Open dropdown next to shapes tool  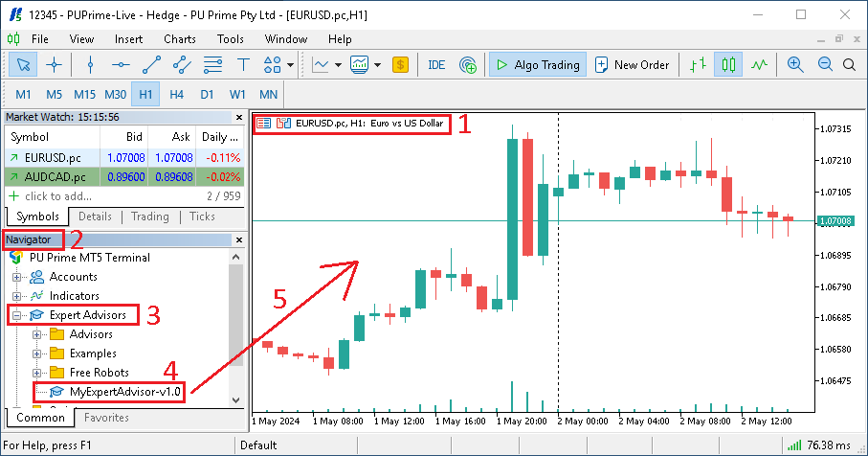290,65
